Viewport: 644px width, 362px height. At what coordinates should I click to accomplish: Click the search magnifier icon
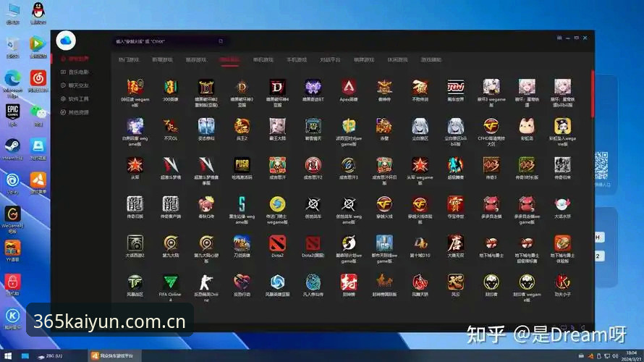point(221,41)
